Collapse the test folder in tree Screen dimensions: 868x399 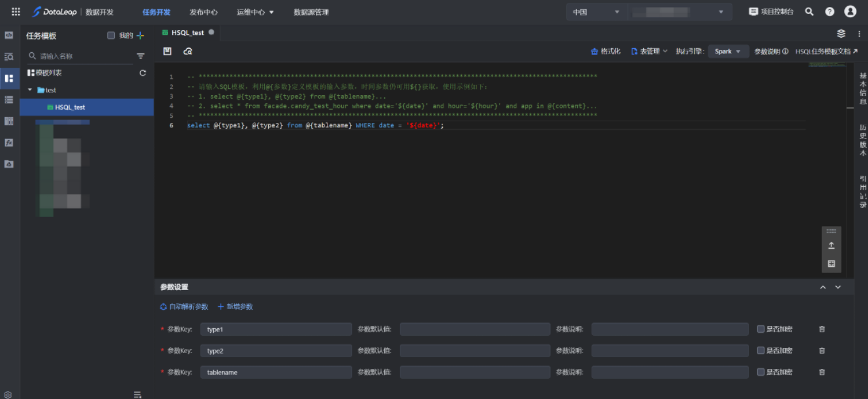[x=30, y=90]
